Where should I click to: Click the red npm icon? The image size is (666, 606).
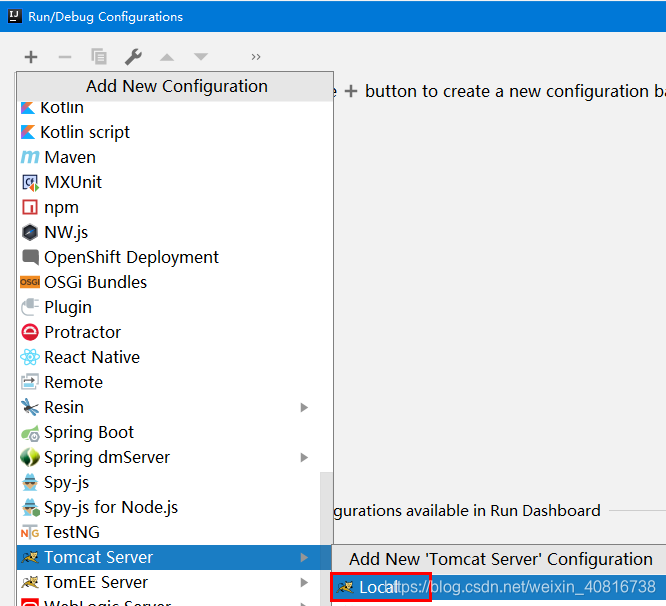tap(30, 207)
